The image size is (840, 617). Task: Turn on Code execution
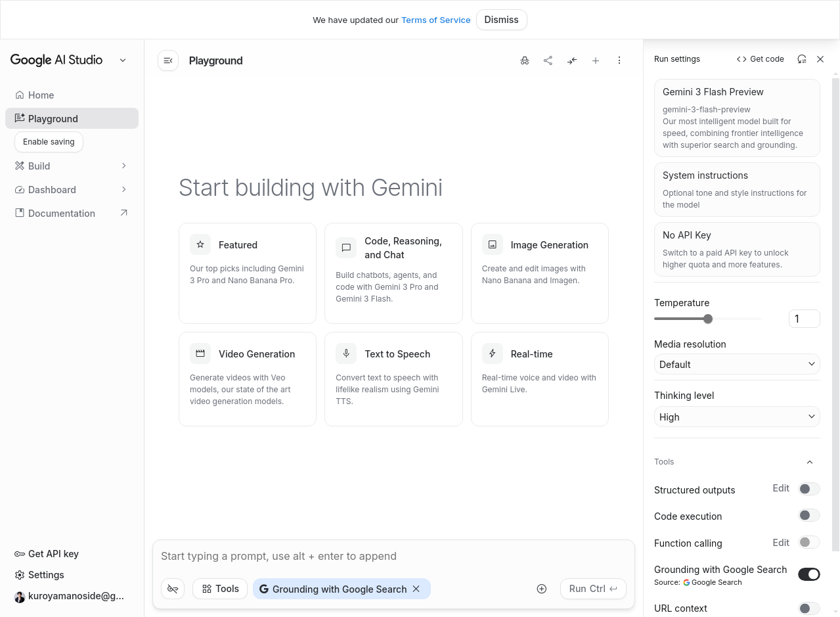[808, 515]
